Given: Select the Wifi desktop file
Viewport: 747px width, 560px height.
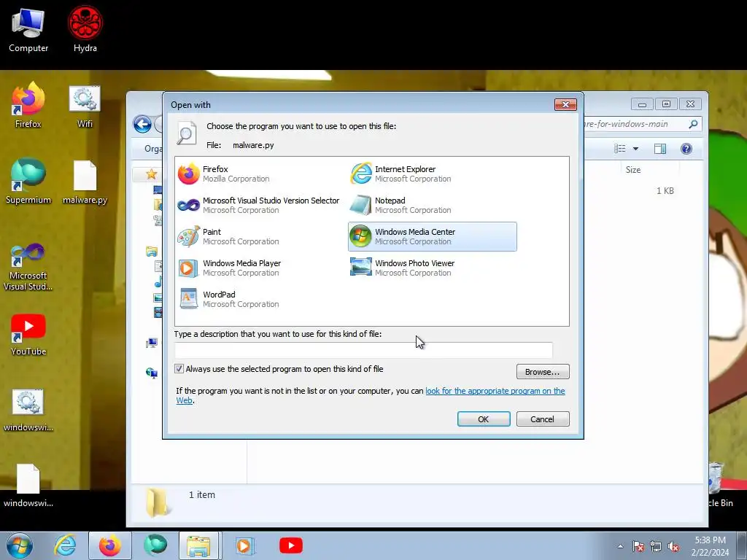Looking at the screenshot, I should [x=85, y=106].
